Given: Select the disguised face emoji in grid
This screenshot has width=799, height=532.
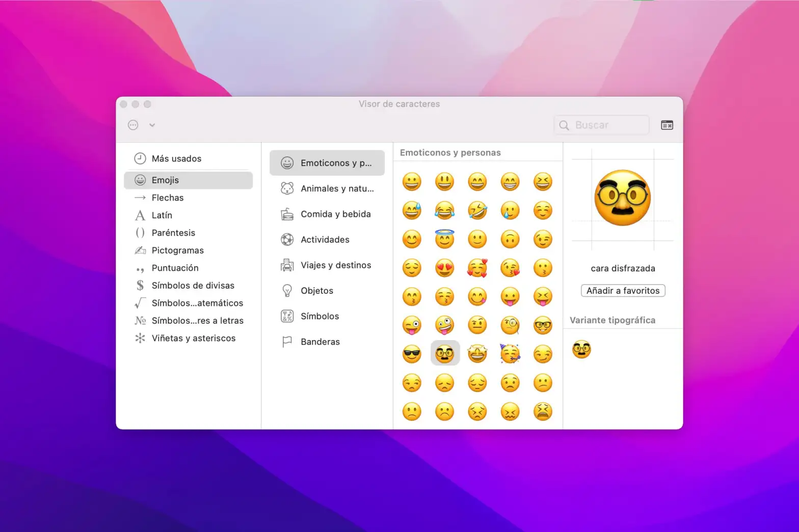Looking at the screenshot, I should [445, 353].
